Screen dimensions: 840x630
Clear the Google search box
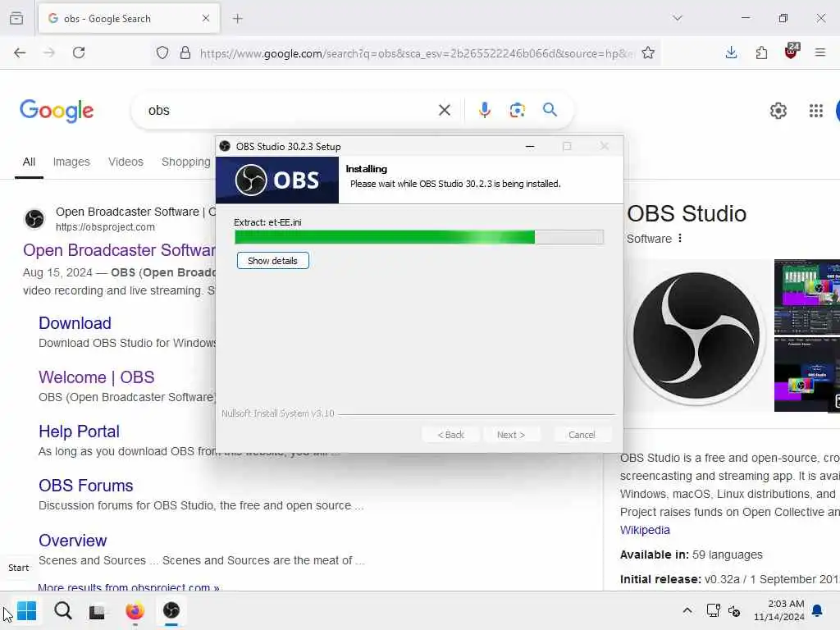point(444,111)
